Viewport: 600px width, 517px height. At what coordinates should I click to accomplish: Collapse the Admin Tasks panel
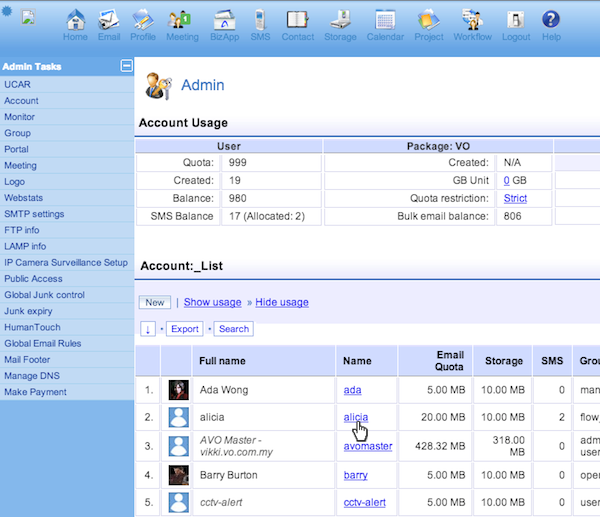click(126, 66)
